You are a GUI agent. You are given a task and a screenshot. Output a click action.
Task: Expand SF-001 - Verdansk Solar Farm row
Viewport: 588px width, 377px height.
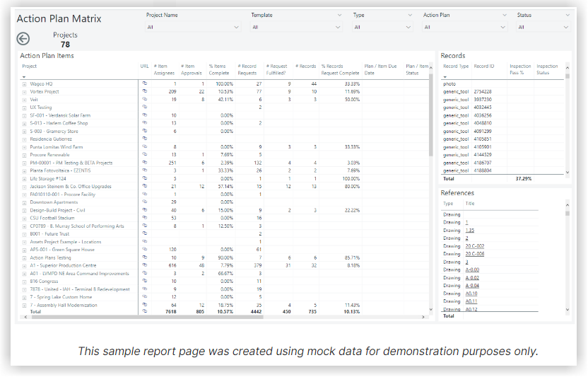tap(24, 116)
